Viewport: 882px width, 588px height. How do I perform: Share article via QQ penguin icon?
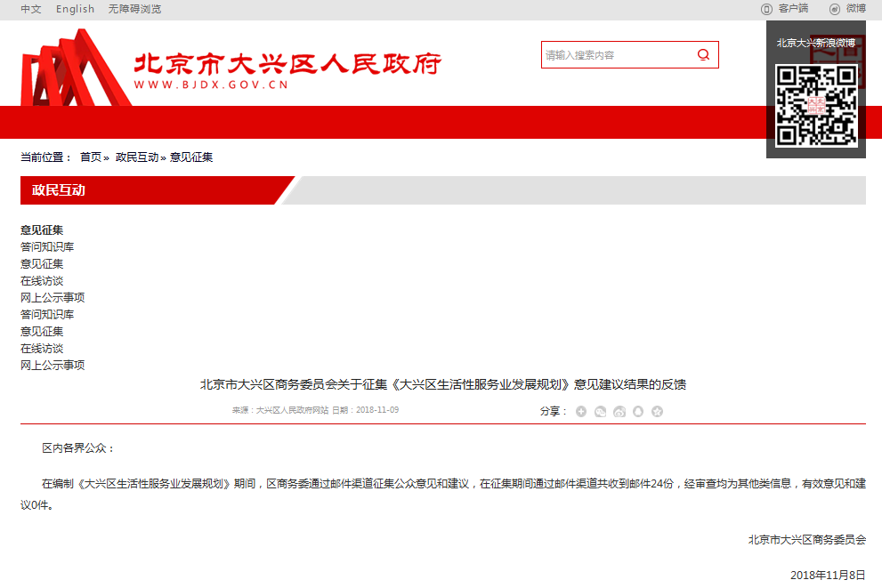click(638, 411)
